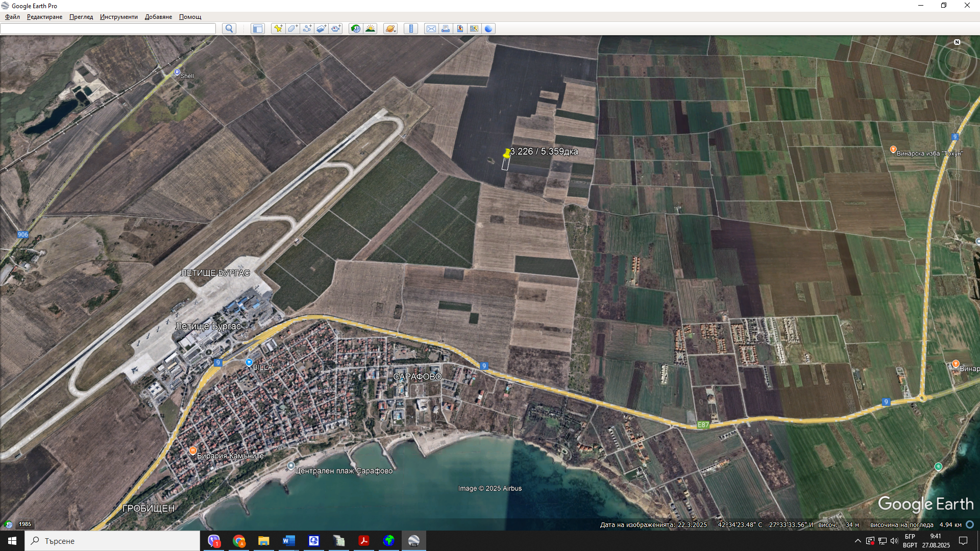The height and width of the screenshot is (551, 980).
Task: Click View in Google Maps icon
Action: point(474,29)
